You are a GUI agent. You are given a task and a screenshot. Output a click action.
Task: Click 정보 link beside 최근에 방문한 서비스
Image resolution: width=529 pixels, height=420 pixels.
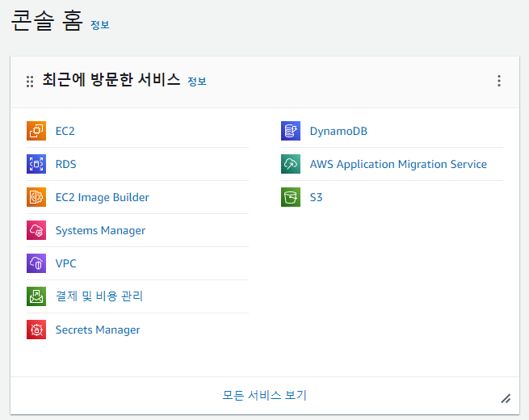(x=197, y=82)
